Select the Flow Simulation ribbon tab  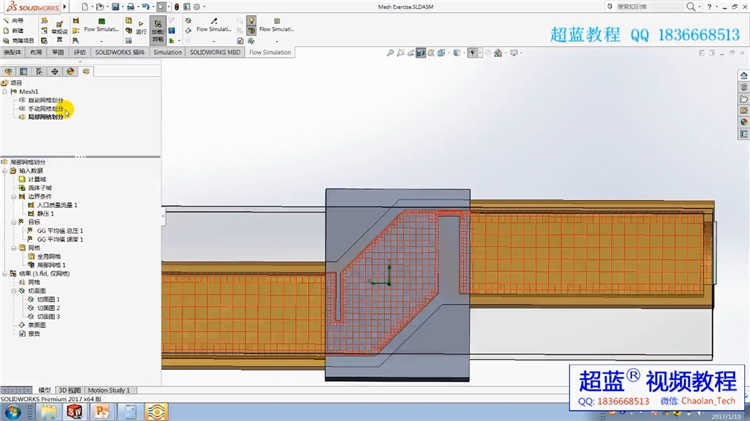pos(270,52)
